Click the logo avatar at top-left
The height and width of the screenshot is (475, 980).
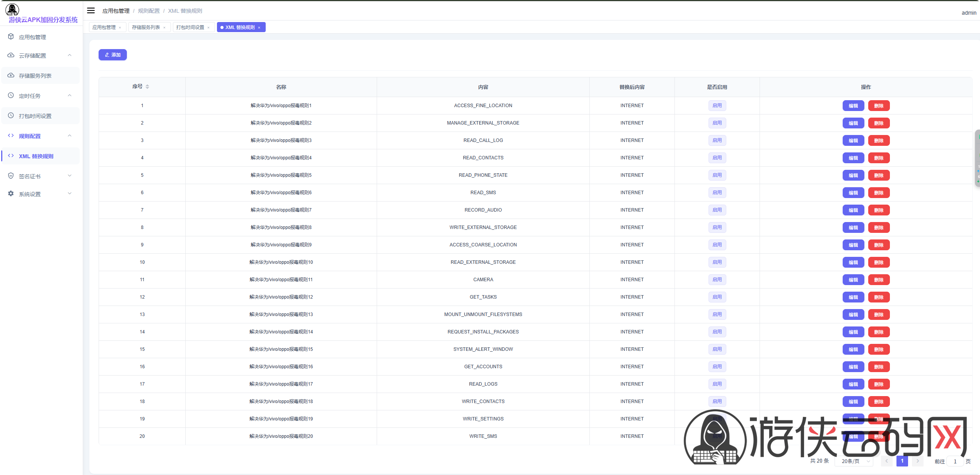tap(12, 9)
